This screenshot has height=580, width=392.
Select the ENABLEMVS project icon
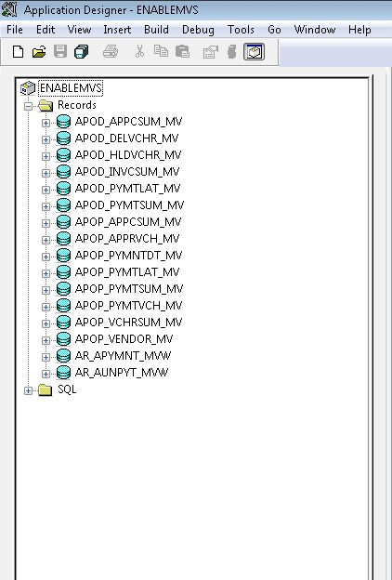coord(27,88)
